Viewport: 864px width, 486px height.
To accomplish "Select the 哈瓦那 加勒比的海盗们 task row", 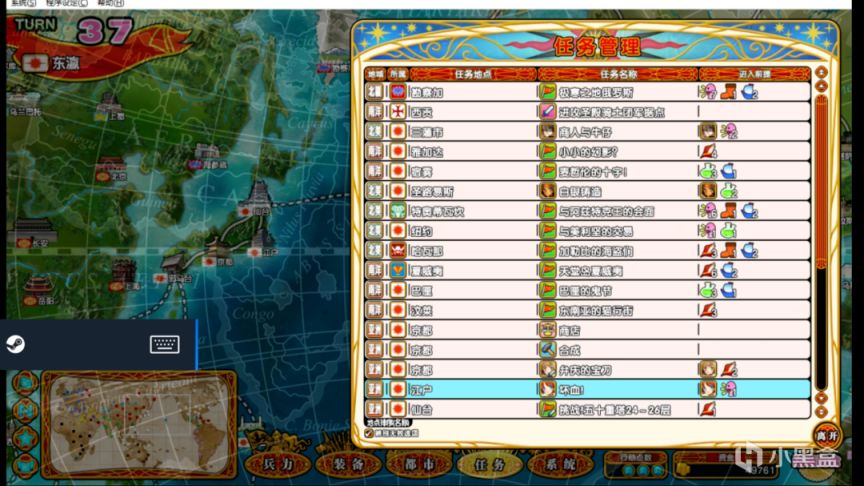I will click(587, 250).
